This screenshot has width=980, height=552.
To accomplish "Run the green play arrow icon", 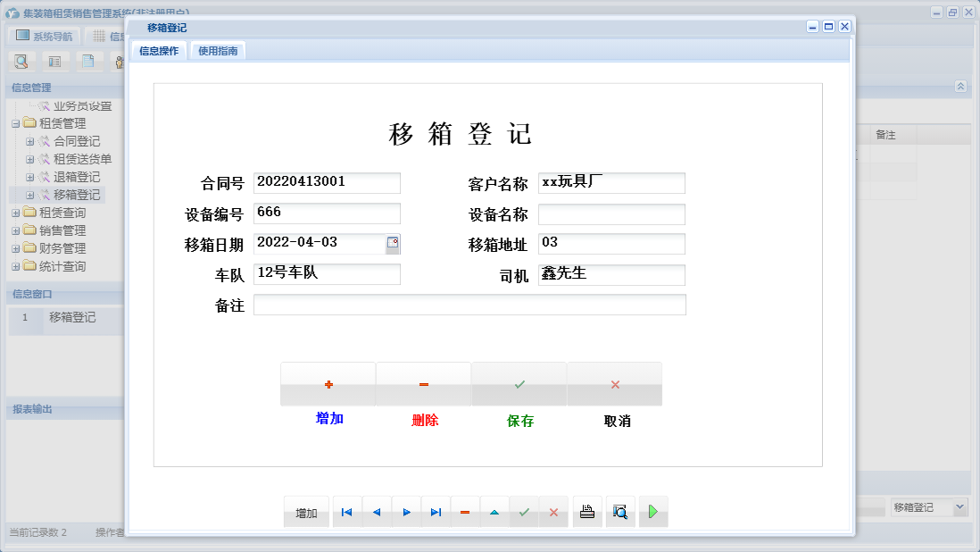I will click(x=652, y=511).
